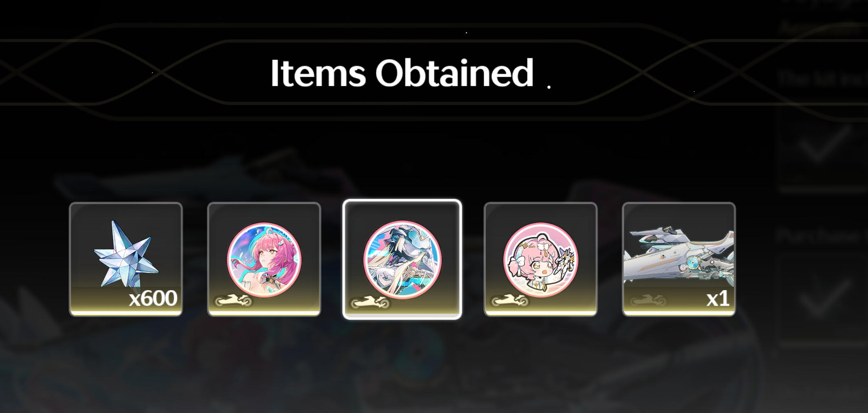
Task: Tap motorcycle badge on chibi avatar tile
Action: 510,301
